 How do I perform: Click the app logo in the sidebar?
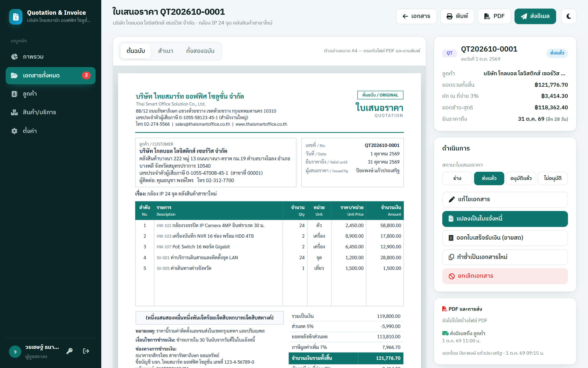16,17
